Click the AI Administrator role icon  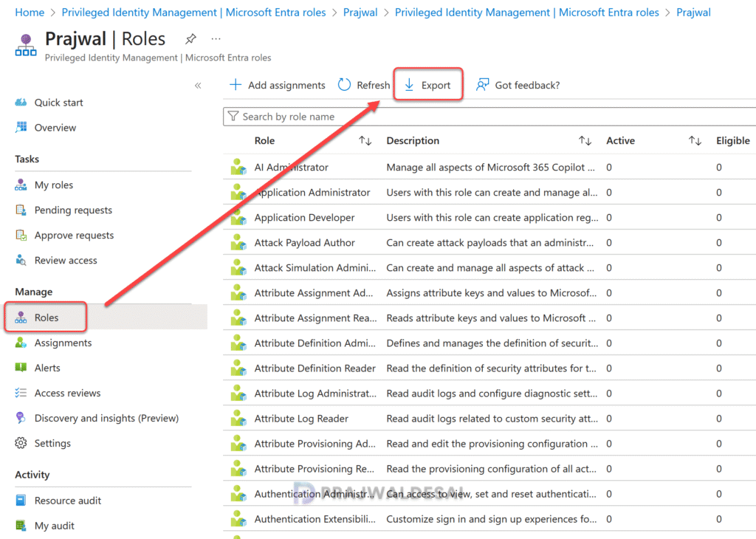tap(238, 167)
